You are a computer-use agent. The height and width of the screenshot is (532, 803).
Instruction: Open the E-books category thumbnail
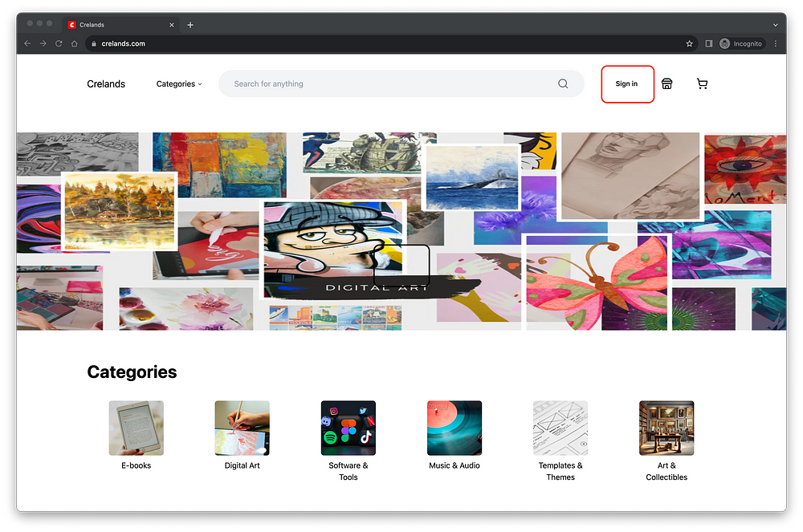137,428
